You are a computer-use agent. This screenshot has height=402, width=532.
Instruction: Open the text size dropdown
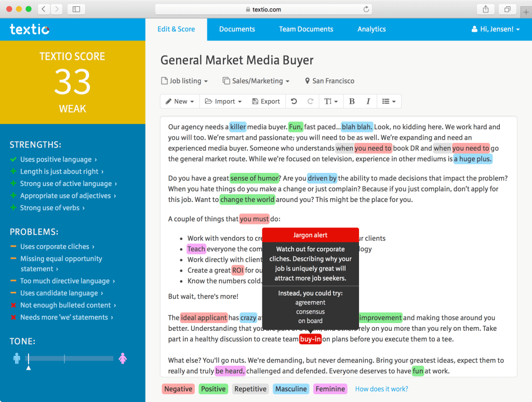tap(331, 101)
